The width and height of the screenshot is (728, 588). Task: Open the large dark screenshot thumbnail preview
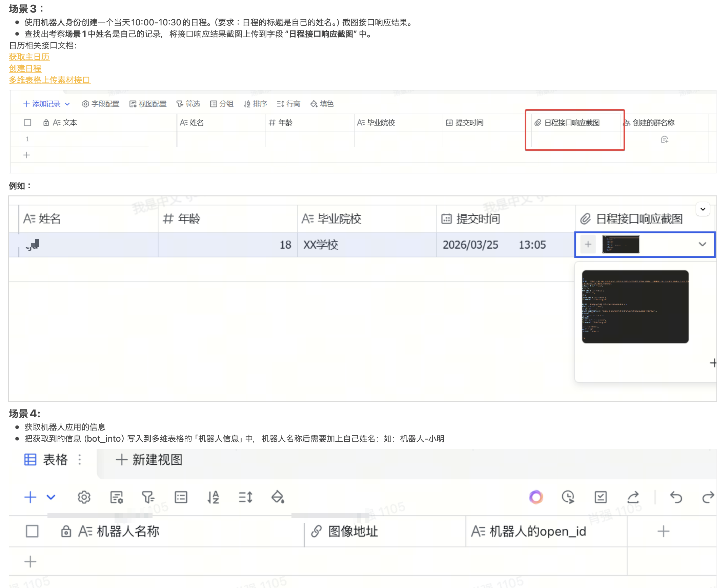[635, 307]
